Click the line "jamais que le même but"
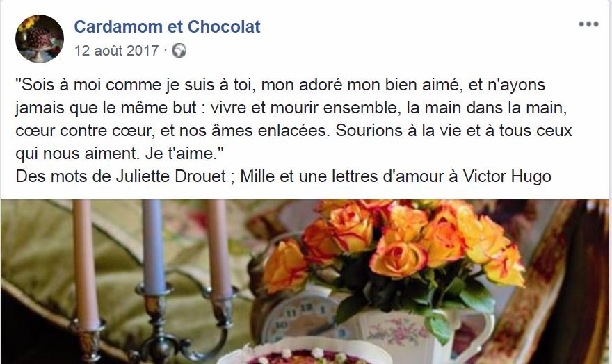This screenshot has height=364, width=612. [x=291, y=108]
